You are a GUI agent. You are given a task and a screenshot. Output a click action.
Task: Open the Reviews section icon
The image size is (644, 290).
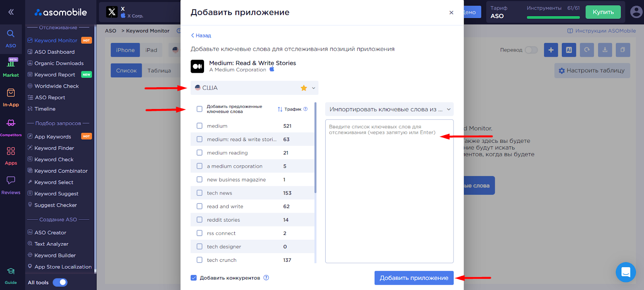(x=11, y=185)
